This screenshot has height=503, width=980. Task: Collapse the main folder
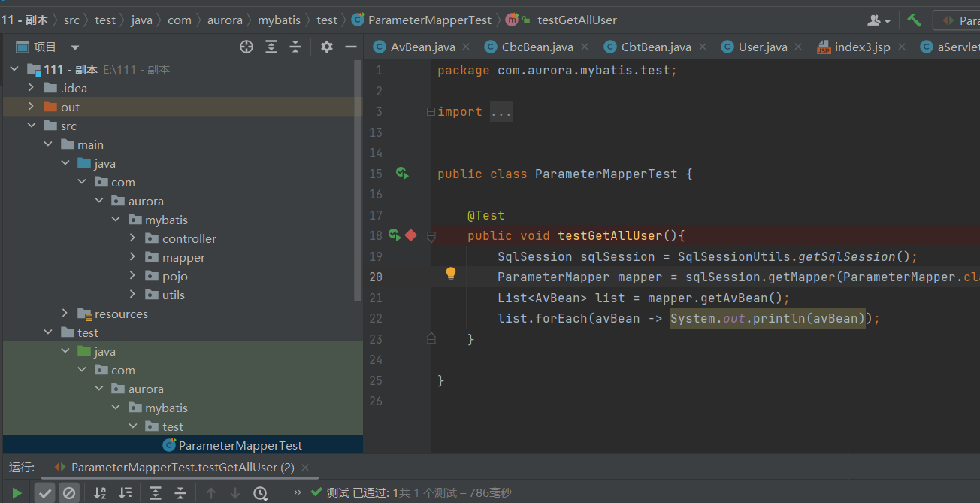point(48,144)
